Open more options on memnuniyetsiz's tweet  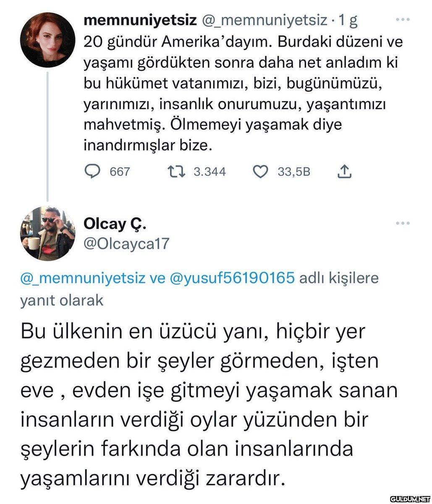pyautogui.click(x=403, y=20)
